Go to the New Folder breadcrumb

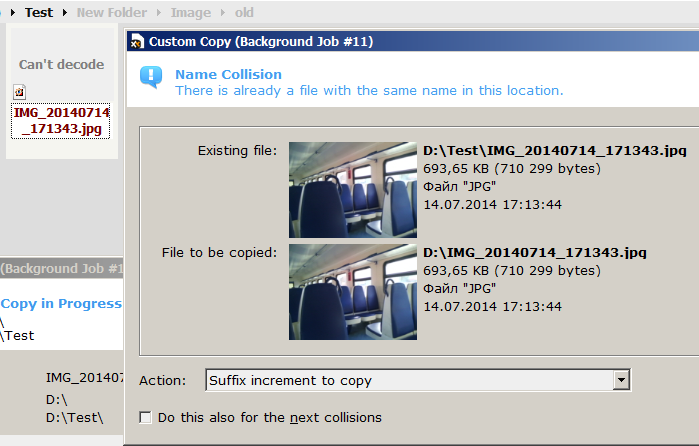pos(111,13)
